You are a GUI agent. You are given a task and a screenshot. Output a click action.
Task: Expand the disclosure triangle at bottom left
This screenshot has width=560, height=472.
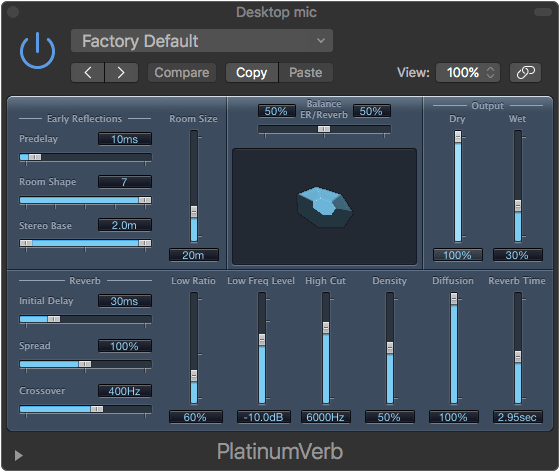[19, 455]
